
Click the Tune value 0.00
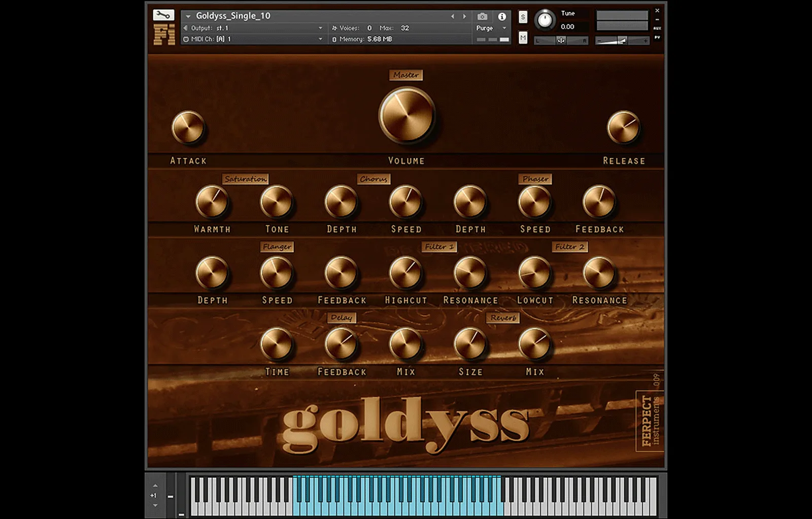tap(567, 26)
